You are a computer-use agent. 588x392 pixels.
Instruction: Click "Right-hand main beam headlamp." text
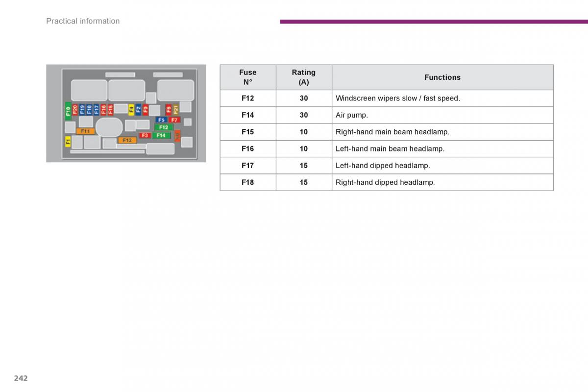pyautogui.click(x=392, y=132)
